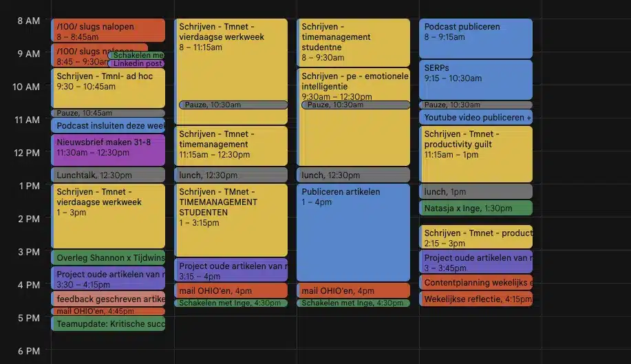Viewport: 631px width, 364px height.
Task: Select the 'Publiceren artikelen' 1–4pm block
Action: click(354, 232)
